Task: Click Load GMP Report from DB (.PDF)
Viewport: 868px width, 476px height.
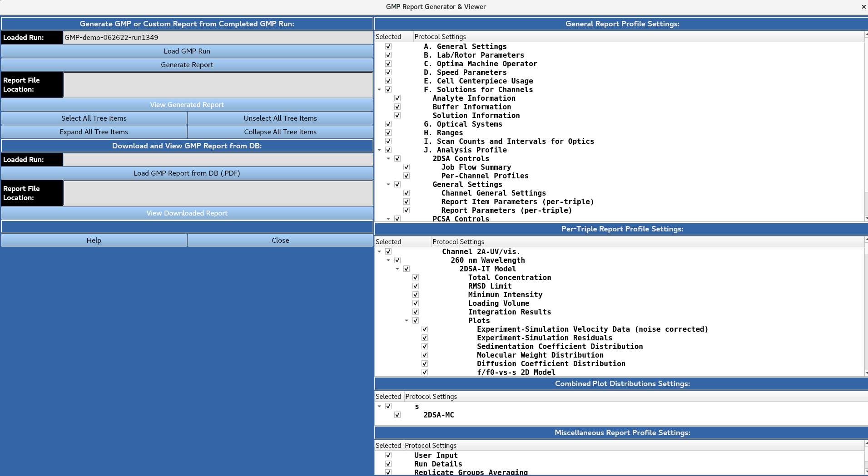Action: tap(187, 173)
